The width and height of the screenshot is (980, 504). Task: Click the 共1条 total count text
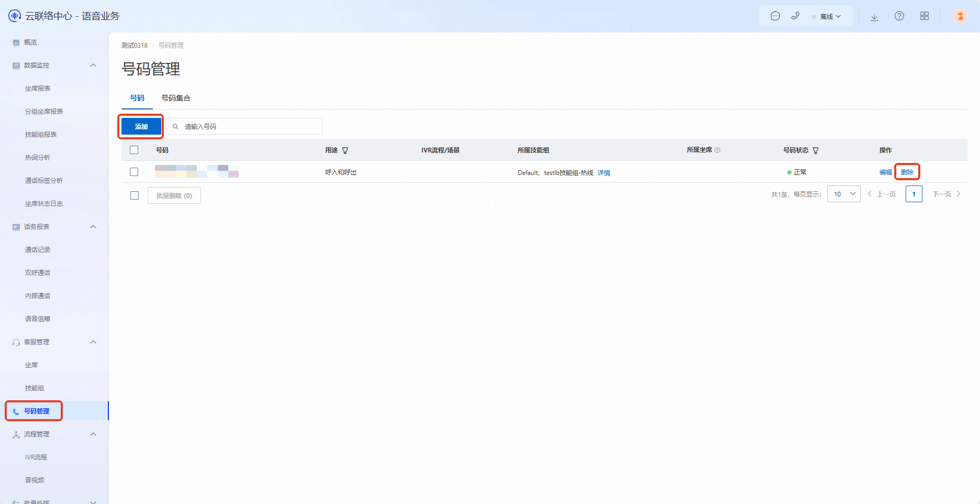point(779,194)
